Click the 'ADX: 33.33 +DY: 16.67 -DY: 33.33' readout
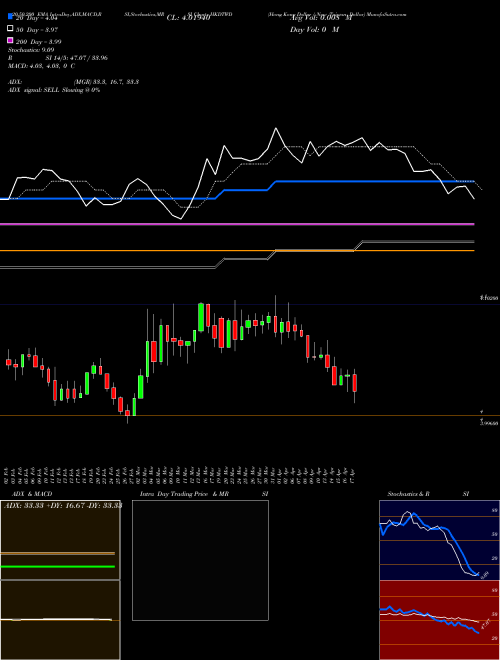This screenshot has width=500, height=660. pyautogui.click(x=63, y=505)
